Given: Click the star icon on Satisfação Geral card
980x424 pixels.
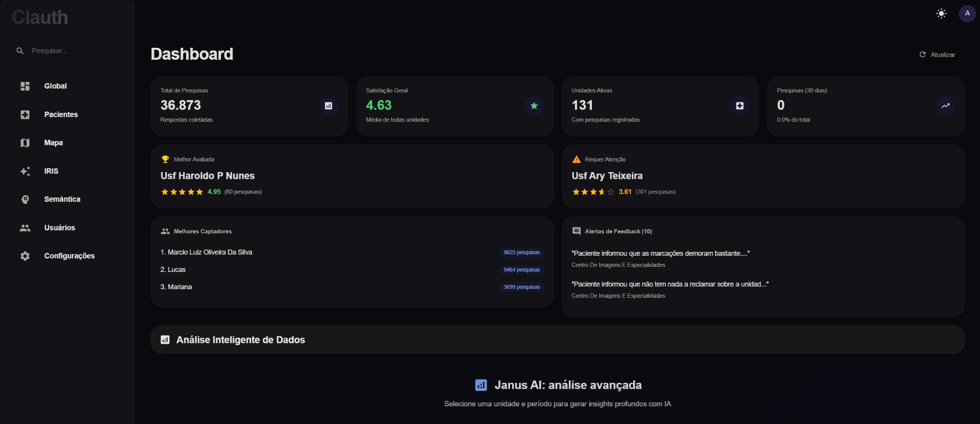Looking at the screenshot, I should pyautogui.click(x=534, y=105).
